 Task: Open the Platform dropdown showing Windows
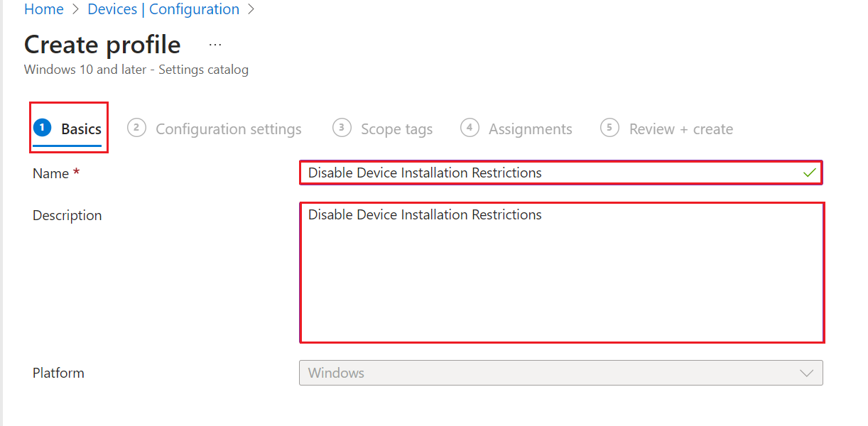(560, 373)
